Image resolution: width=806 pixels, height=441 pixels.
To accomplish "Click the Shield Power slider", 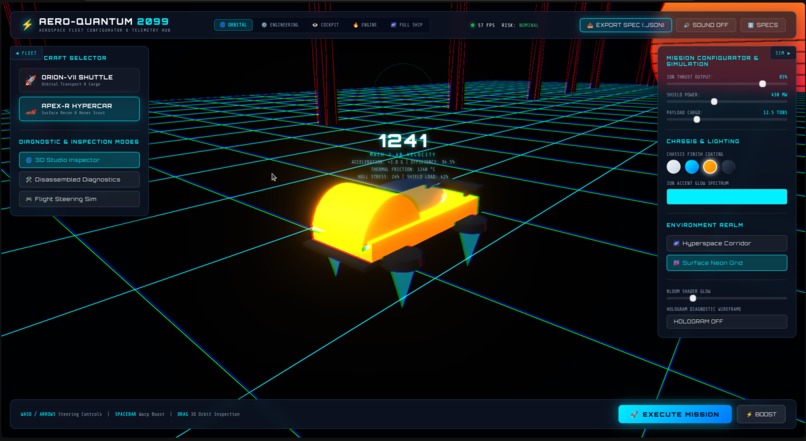I will [727, 102].
